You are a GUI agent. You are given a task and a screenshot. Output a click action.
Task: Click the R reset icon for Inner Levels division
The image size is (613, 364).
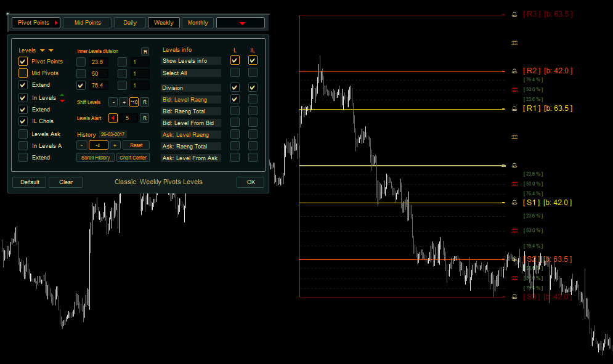click(145, 51)
